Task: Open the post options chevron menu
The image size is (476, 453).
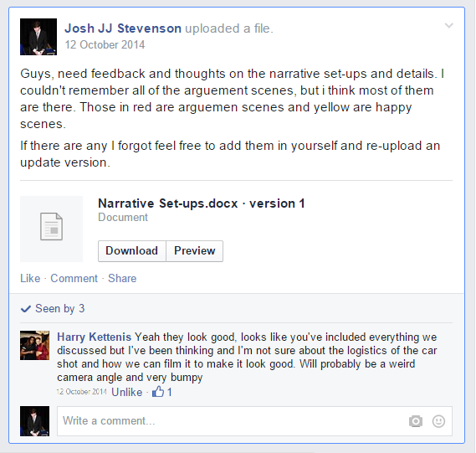Action: tap(448, 25)
